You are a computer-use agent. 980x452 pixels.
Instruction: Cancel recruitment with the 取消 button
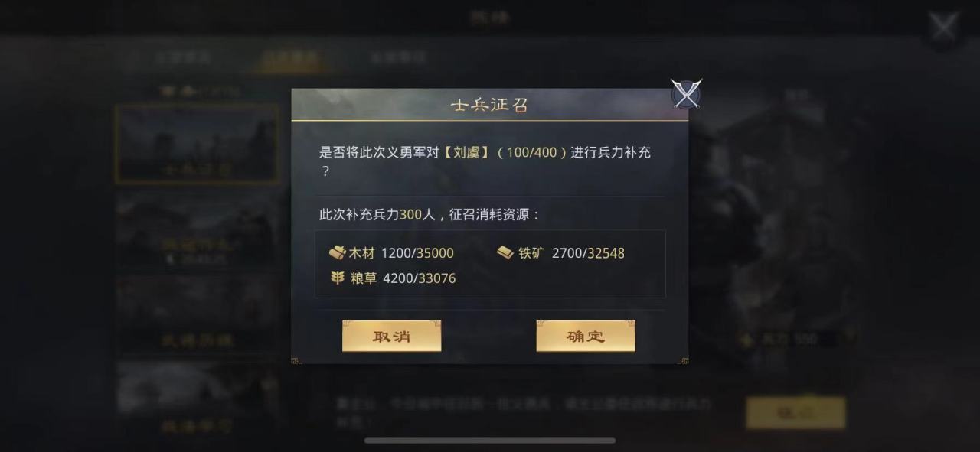391,337
